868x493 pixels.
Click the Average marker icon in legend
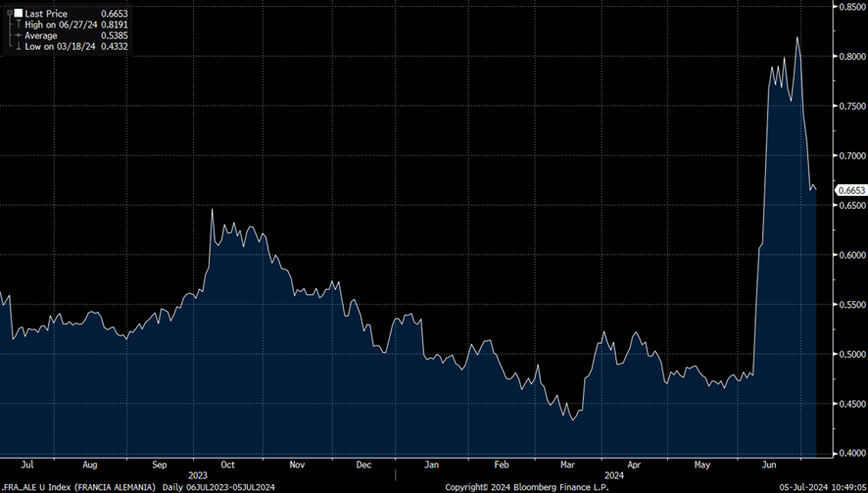18,35
